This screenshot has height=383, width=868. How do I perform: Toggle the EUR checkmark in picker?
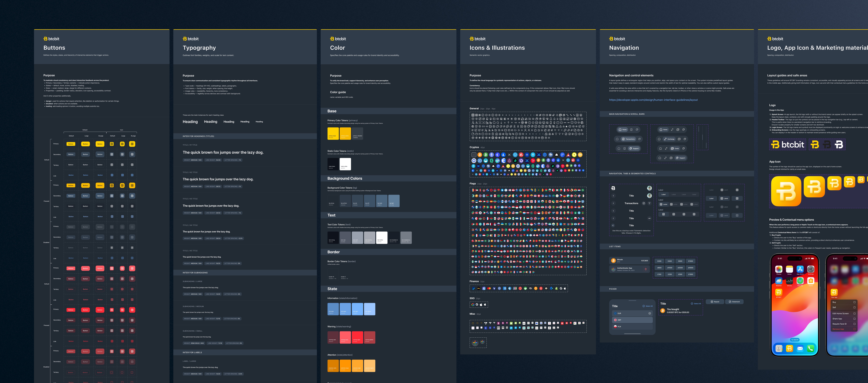650,313
